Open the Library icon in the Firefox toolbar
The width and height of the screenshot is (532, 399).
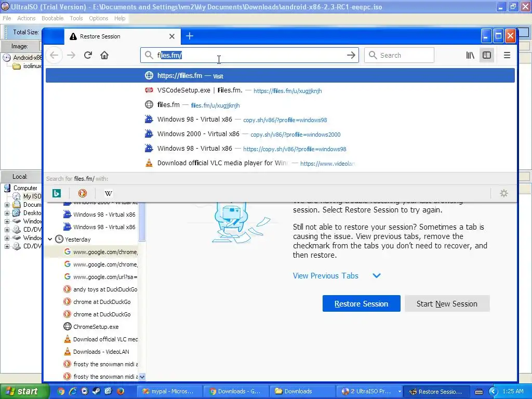470,55
